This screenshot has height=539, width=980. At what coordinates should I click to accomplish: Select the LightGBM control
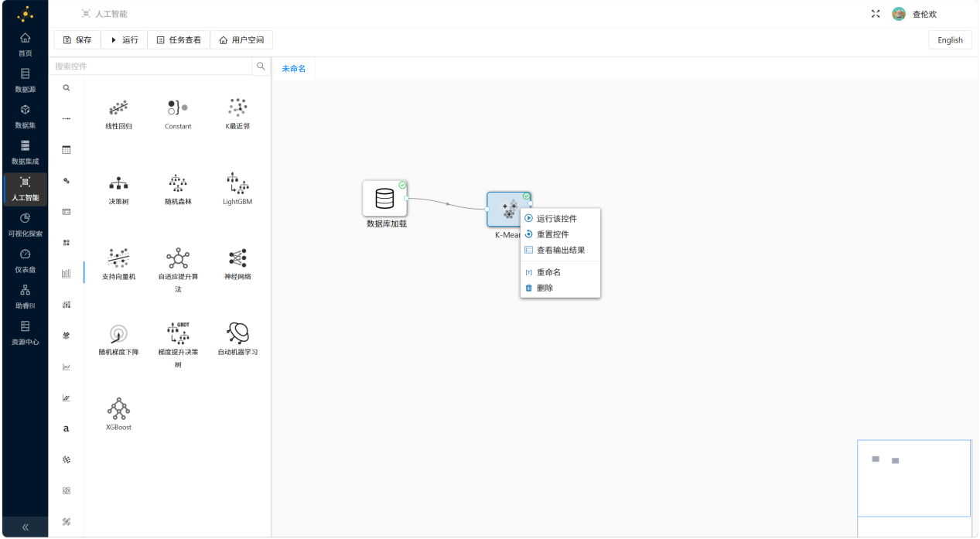pos(237,189)
